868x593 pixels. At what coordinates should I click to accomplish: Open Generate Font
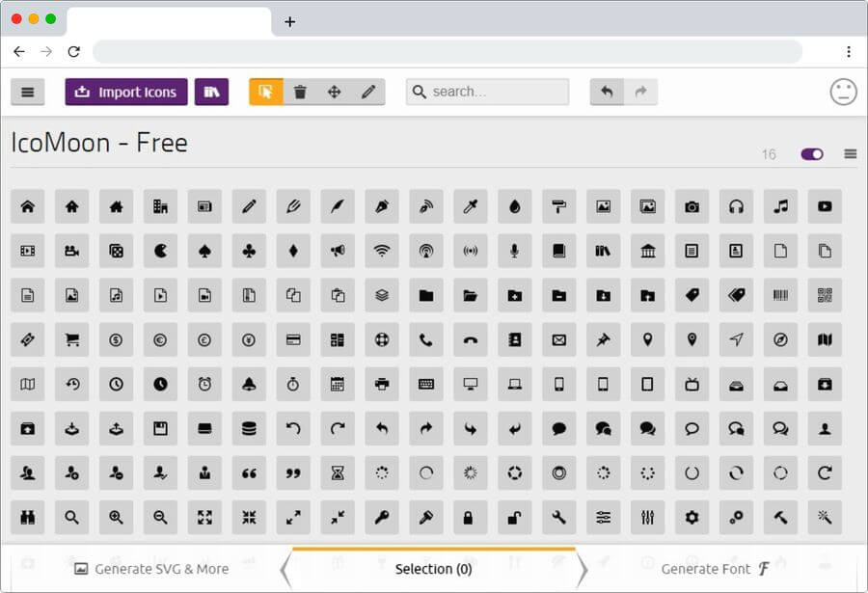[x=716, y=569]
